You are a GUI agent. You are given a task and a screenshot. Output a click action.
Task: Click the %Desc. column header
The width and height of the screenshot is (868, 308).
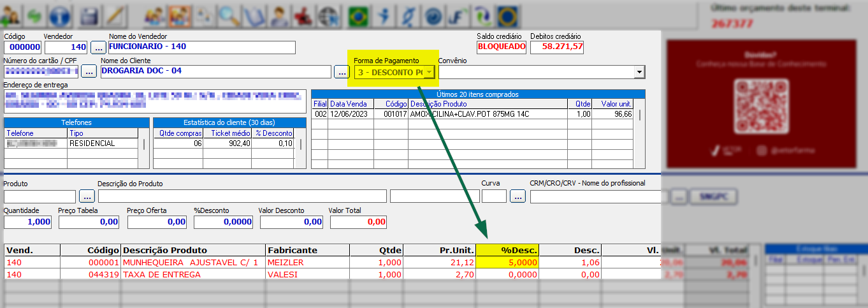coord(507,250)
